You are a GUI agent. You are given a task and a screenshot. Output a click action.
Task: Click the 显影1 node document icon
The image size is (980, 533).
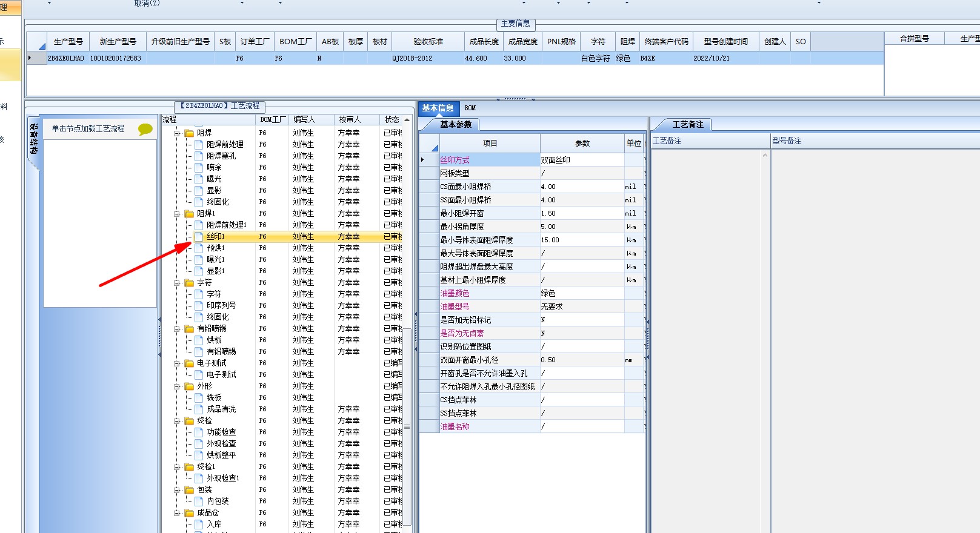click(x=199, y=271)
